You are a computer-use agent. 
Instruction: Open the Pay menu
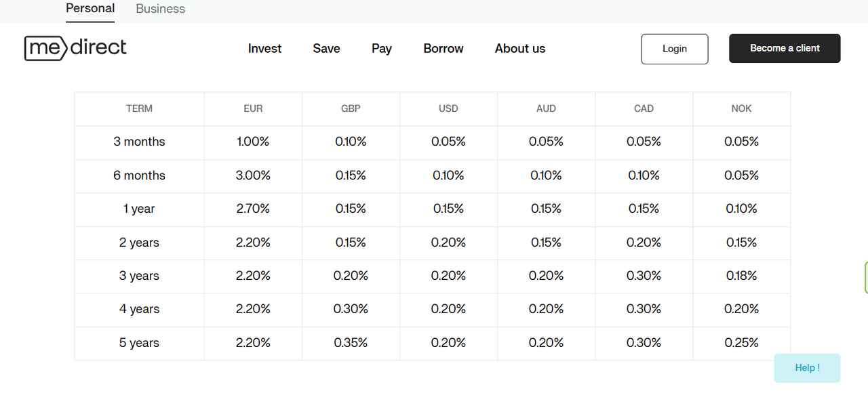382,49
